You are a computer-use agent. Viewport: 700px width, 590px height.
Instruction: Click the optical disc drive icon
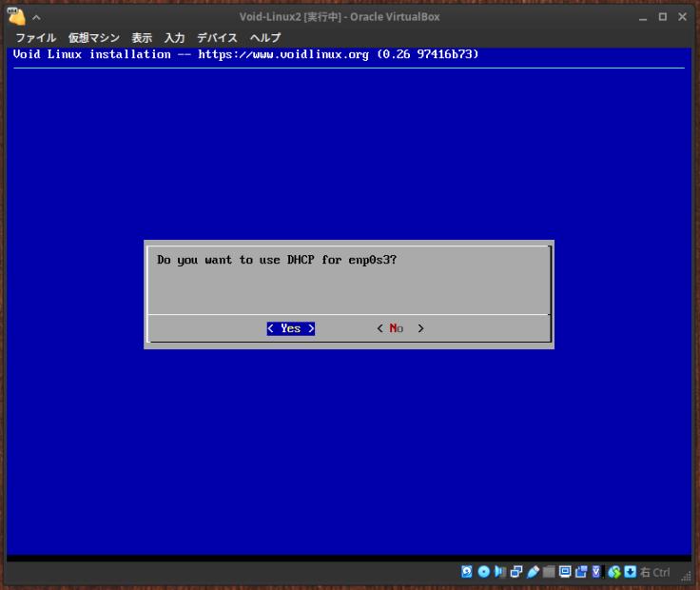tap(483, 572)
